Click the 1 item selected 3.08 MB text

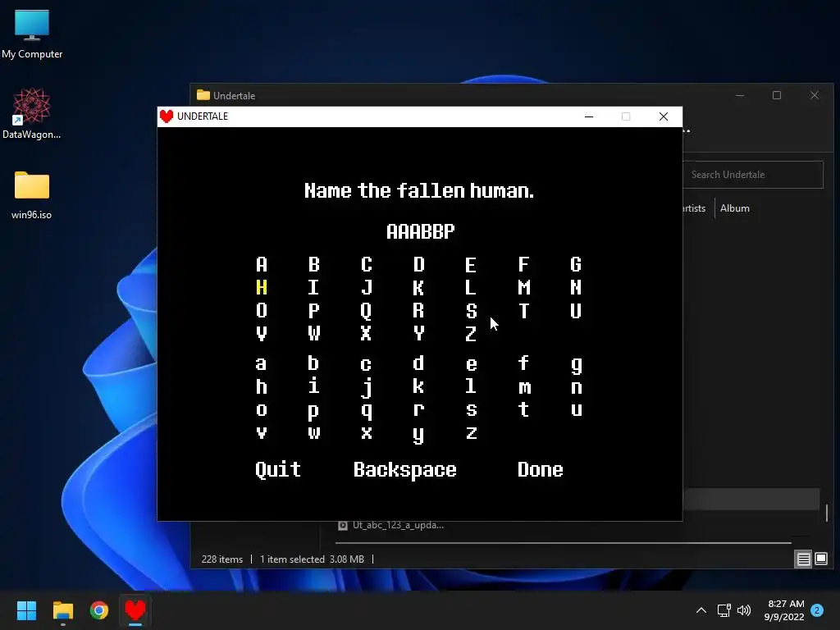tap(312, 559)
